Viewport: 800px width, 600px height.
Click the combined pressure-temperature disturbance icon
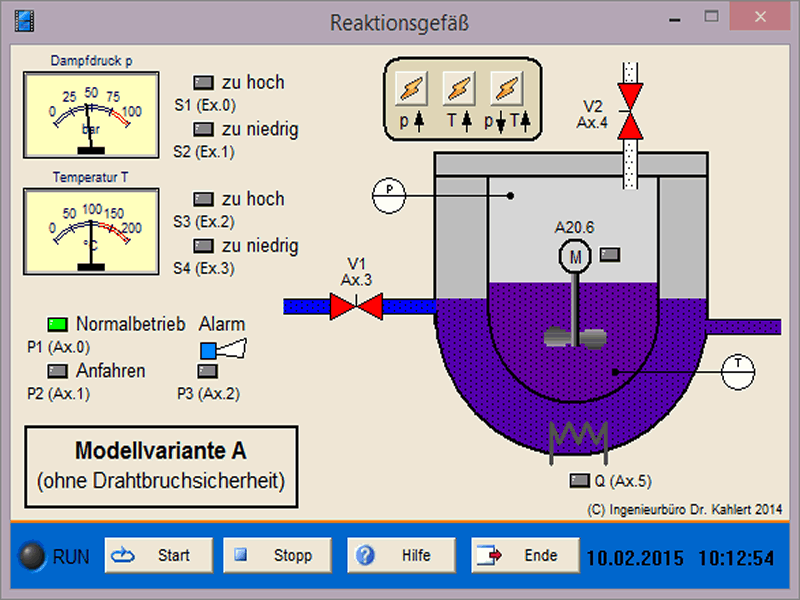click(x=508, y=89)
